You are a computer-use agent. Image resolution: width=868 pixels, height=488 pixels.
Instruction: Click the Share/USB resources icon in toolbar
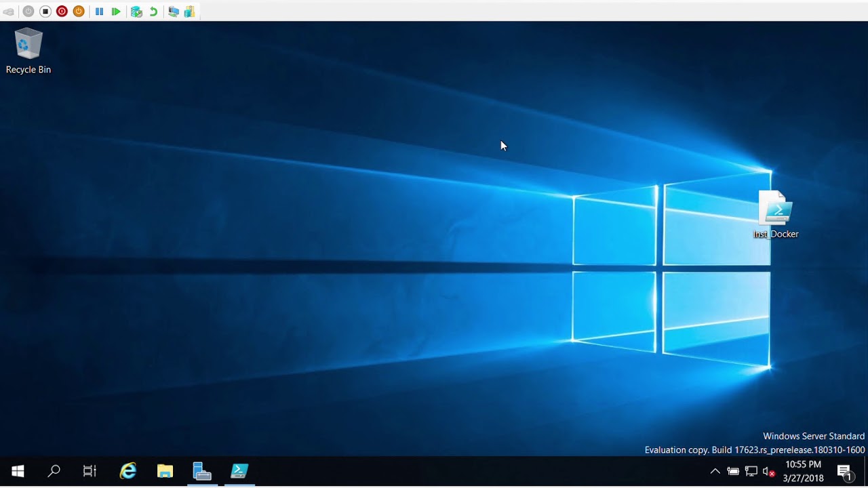click(x=190, y=12)
